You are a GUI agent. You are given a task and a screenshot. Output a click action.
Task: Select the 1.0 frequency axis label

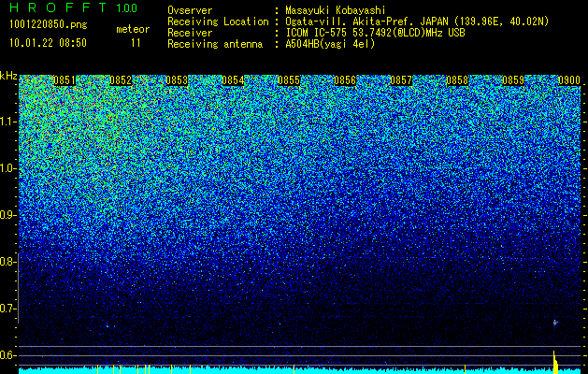pos(7,169)
